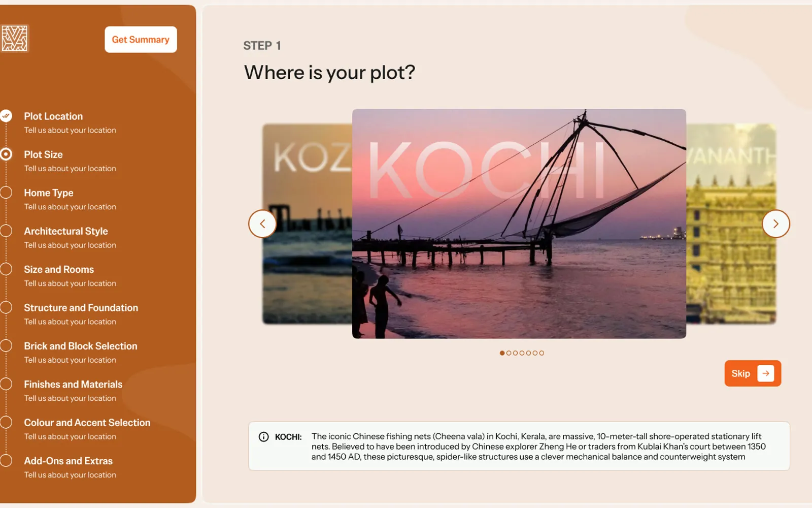Click the Chinese fishing nets description text
This screenshot has width=812, height=508.
[x=539, y=447]
